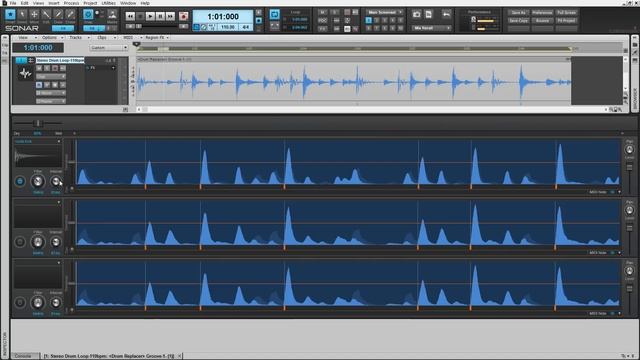This screenshot has height=360, width=640.
Task: Open the Region FX dropdown menu
Action: coord(157,38)
